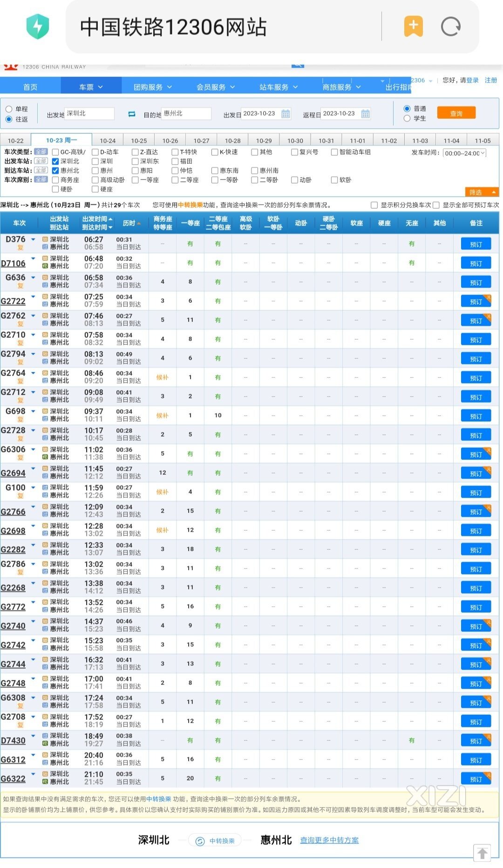Viewport: 503px width, 868px height.
Task: Expand stop details for train G2786
Action: pos(33,564)
